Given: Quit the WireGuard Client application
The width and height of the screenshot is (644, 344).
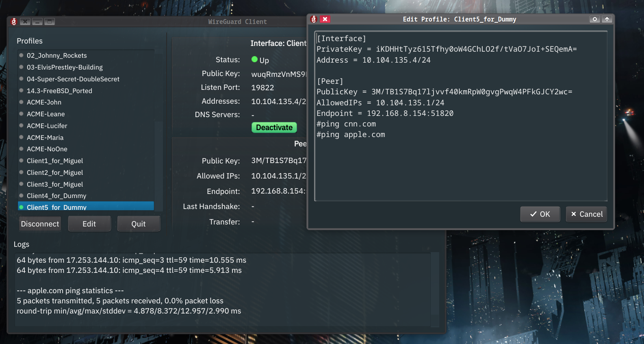Looking at the screenshot, I should click(139, 224).
